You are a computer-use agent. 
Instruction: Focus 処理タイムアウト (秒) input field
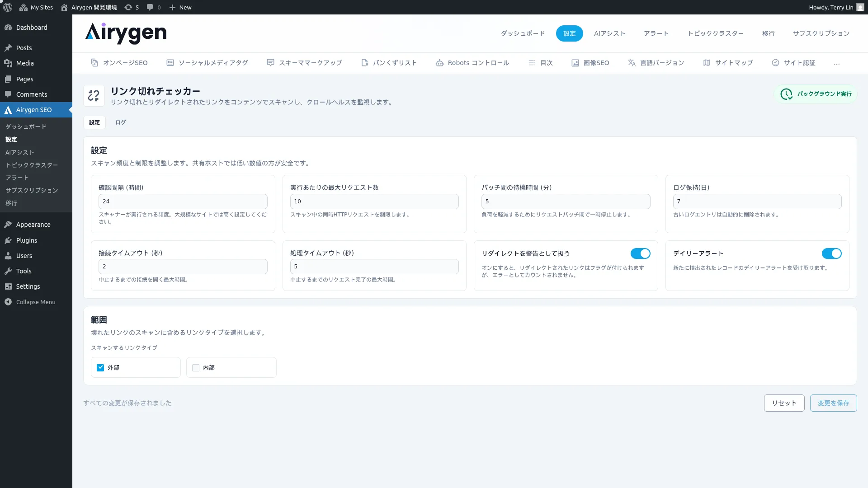[x=374, y=267]
